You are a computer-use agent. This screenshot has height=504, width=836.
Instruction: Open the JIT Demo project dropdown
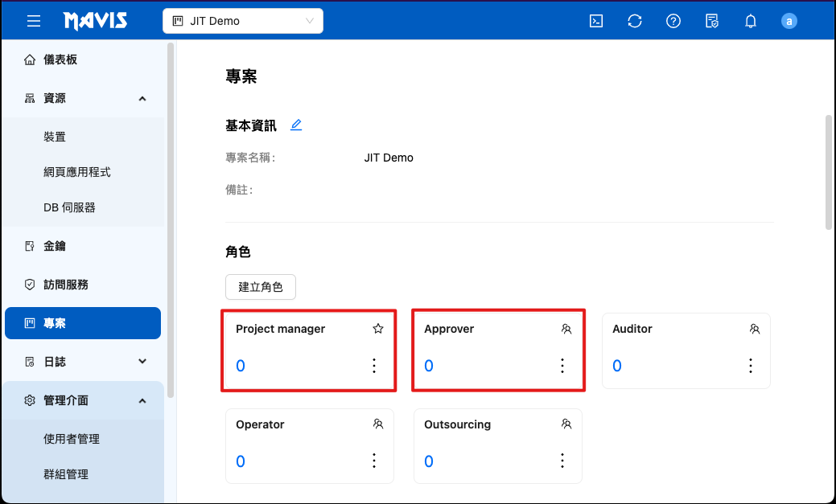point(242,21)
